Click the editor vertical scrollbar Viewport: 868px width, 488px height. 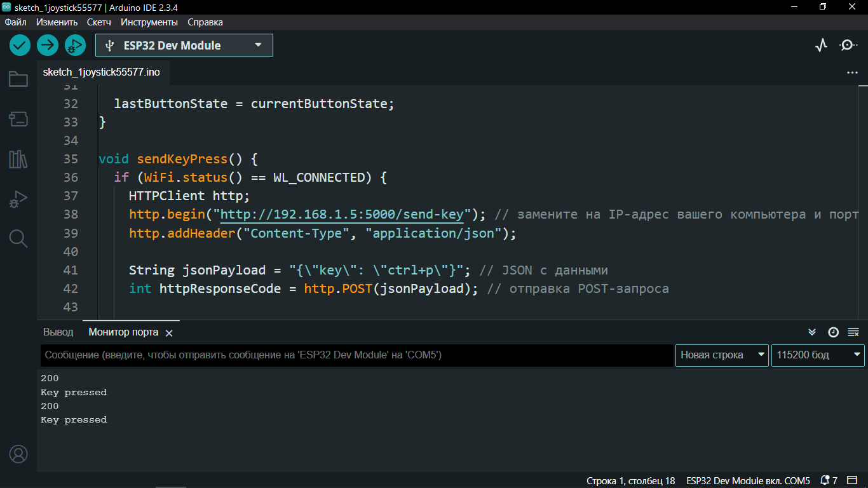tap(864, 201)
